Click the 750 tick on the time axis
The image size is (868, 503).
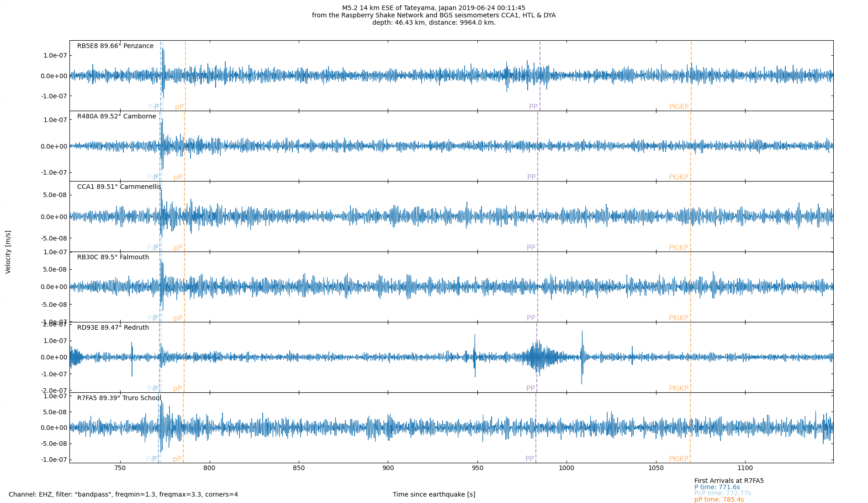tap(120, 468)
